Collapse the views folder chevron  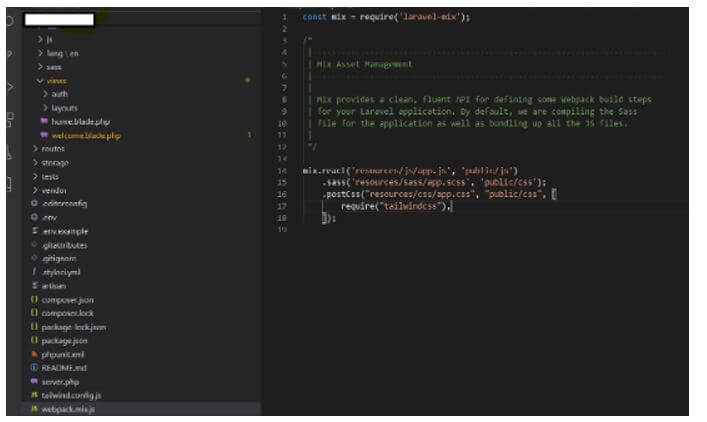click(40, 81)
